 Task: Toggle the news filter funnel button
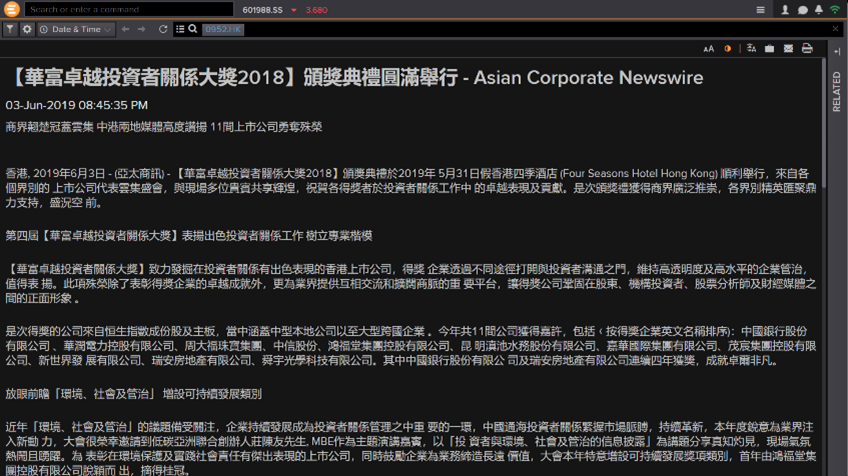pyautogui.click(x=10, y=29)
